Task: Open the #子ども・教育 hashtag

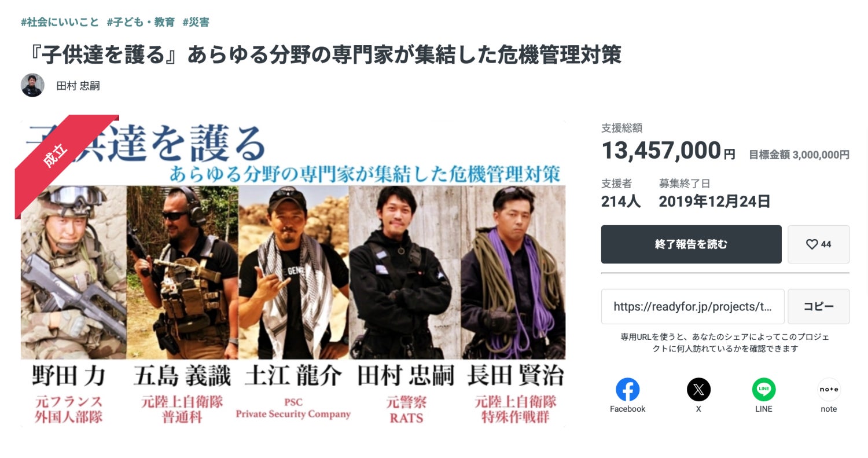Action: [141, 22]
